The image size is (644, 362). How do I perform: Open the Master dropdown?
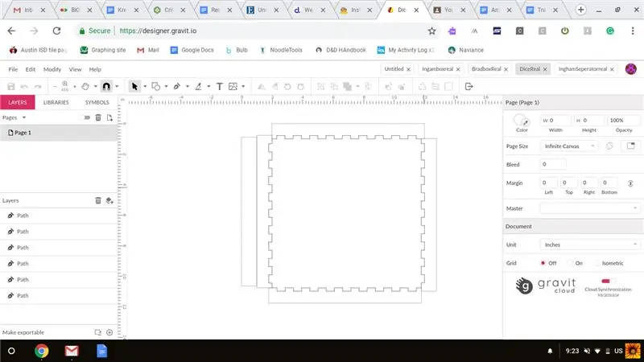[x=590, y=208]
